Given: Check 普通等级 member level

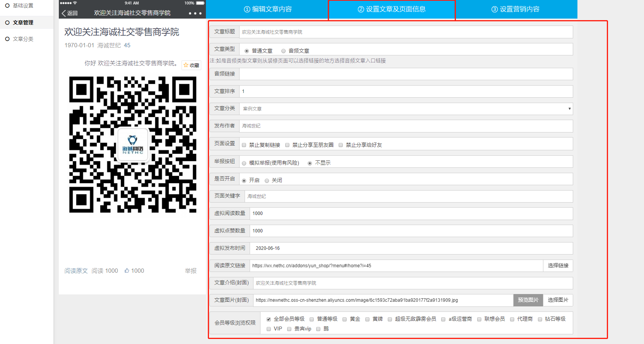Looking at the screenshot, I should (312, 319).
